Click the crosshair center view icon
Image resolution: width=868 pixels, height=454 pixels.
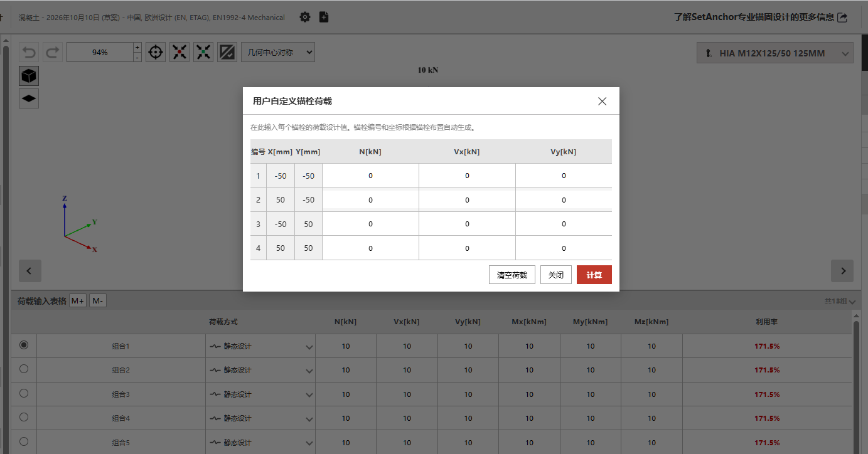tap(156, 52)
